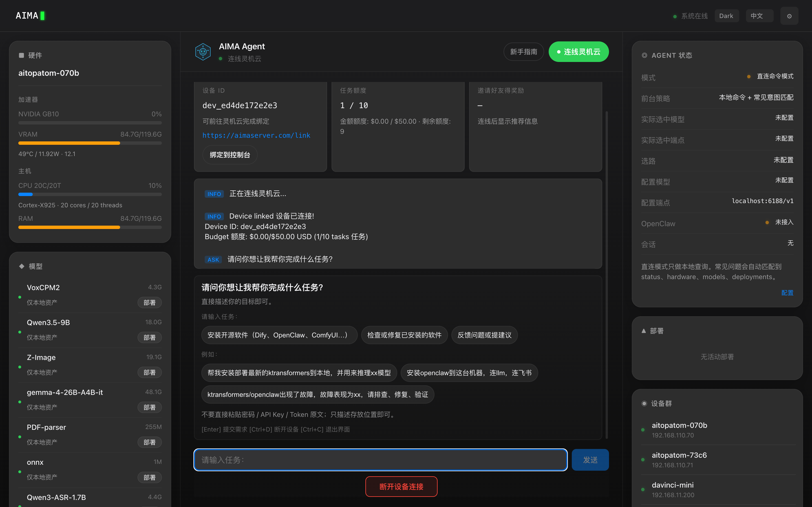
Task: Toggle the Dark theme
Action: [x=727, y=15]
